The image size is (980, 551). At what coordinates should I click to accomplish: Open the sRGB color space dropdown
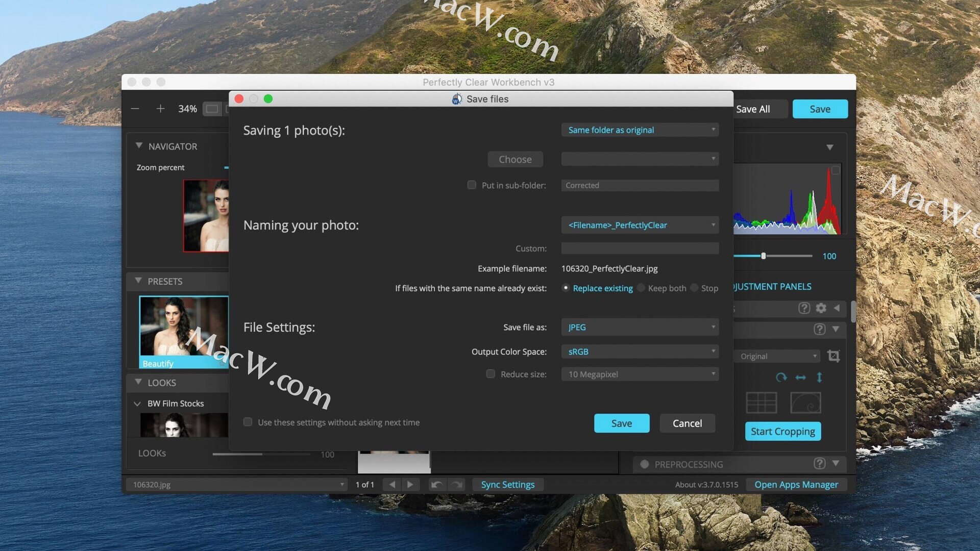(640, 352)
